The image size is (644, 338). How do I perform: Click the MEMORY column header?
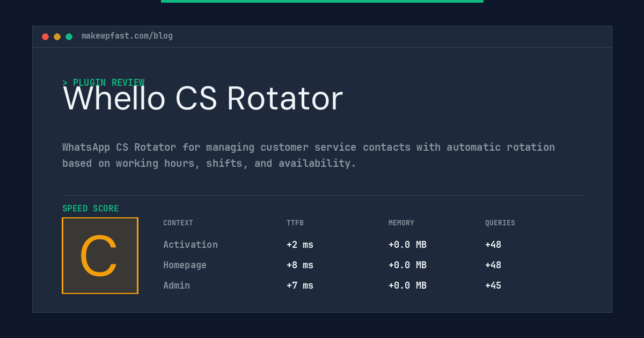pos(401,223)
